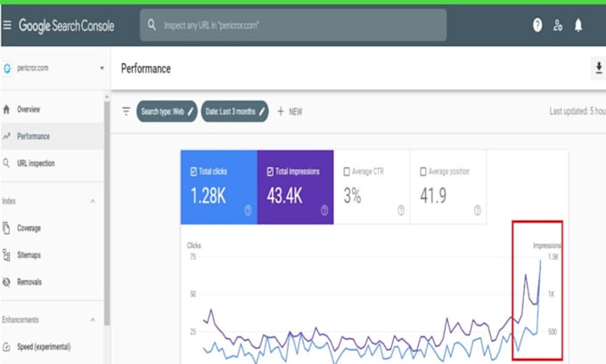Click help icon in Total impressions card
This screenshot has width=606, height=364.
pyautogui.click(x=324, y=210)
